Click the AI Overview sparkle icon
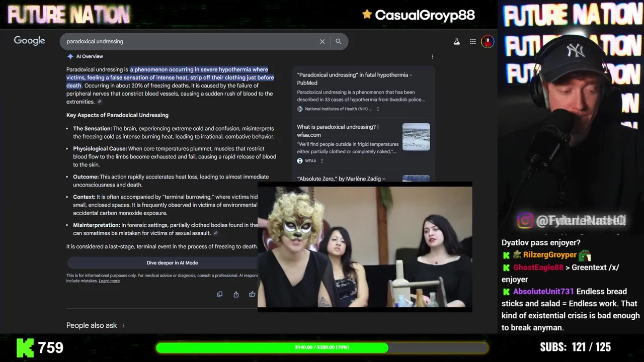This screenshot has width=644, height=362. pyautogui.click(x=70, y=56)
